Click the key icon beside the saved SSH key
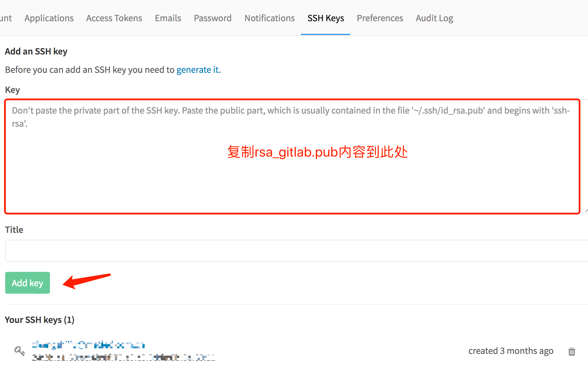588x382 pixels. tap(20, 351)
